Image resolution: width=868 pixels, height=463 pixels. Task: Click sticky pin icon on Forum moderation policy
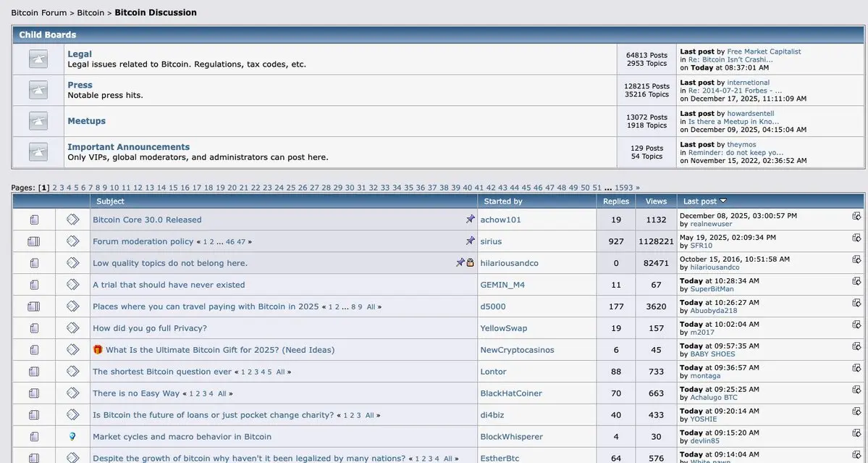coord(470,241)
